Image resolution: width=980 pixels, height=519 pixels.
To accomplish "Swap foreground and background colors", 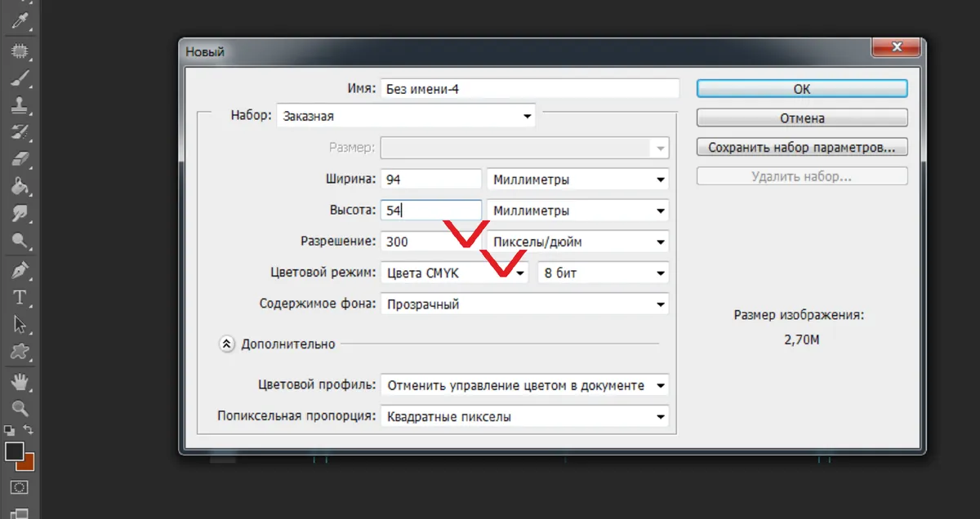I will click(x=29, y=429).
